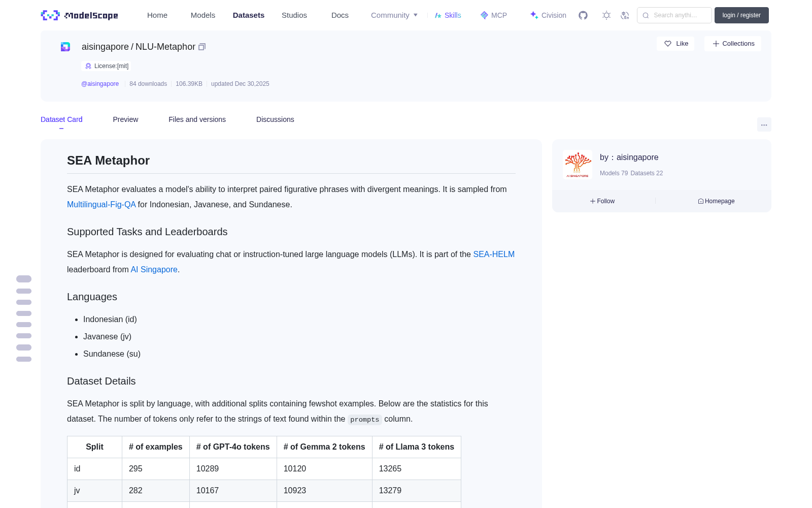Open the @aisingapore profile link
This screenshot has height=508, width=812.
(x=100, y=84)
